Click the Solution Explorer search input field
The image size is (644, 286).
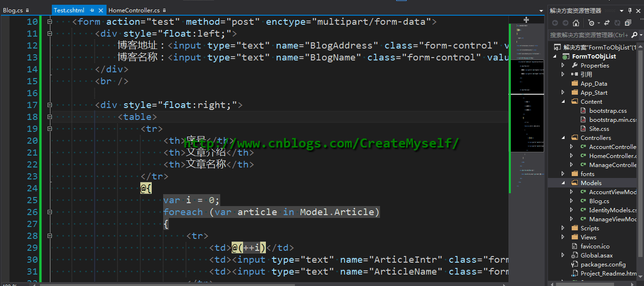(x=589, y=35)
